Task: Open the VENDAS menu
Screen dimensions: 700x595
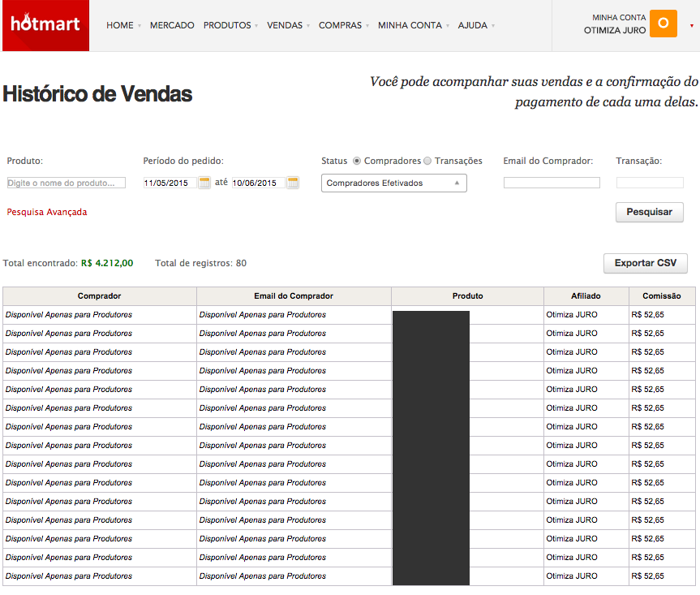Action: (288, 25)
